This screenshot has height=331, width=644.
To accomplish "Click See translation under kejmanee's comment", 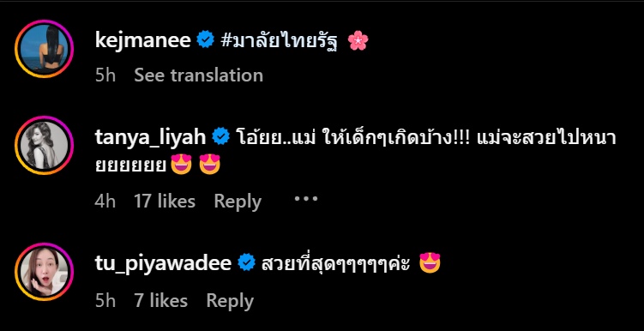I will [198, 75].
